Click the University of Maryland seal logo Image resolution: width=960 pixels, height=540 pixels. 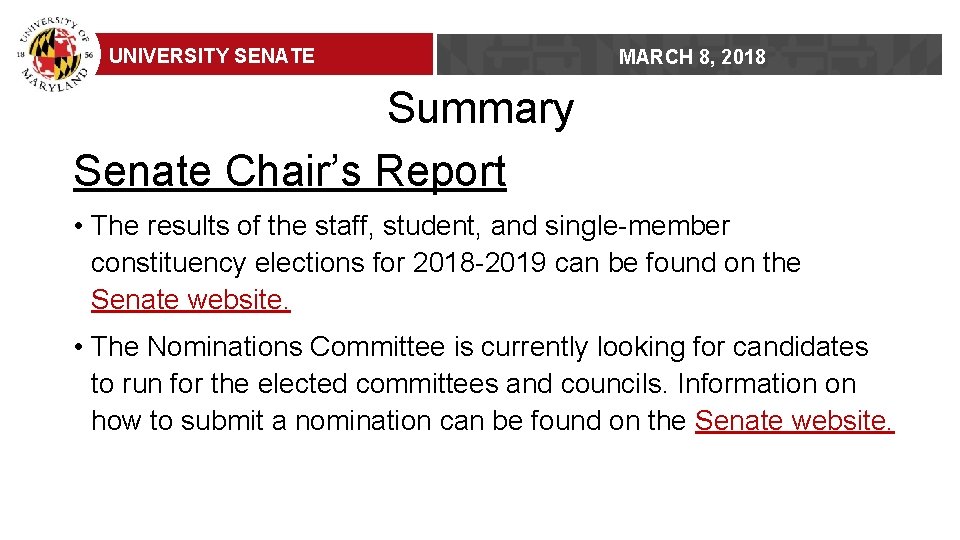(56, 55)
